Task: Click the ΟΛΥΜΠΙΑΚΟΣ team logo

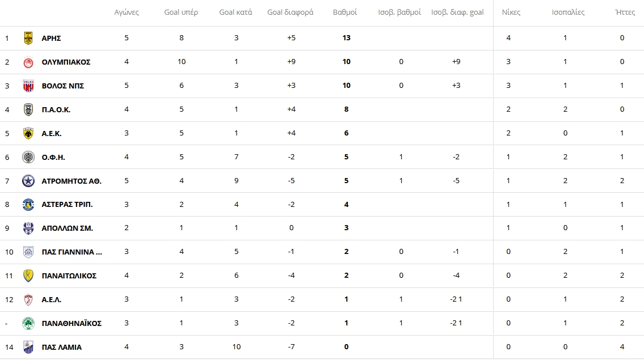Action: pos(28,62)
